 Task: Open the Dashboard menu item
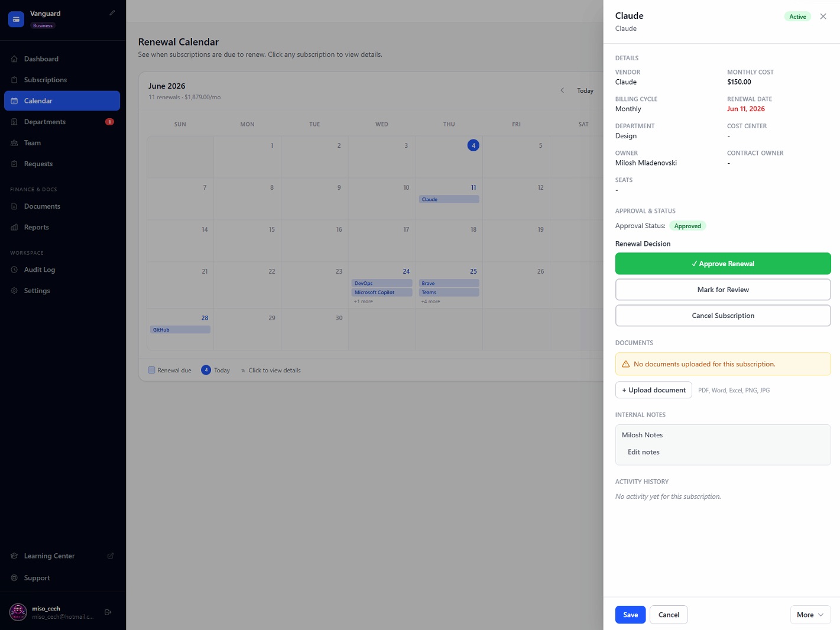pyautogui.click(x=62, y=59)
